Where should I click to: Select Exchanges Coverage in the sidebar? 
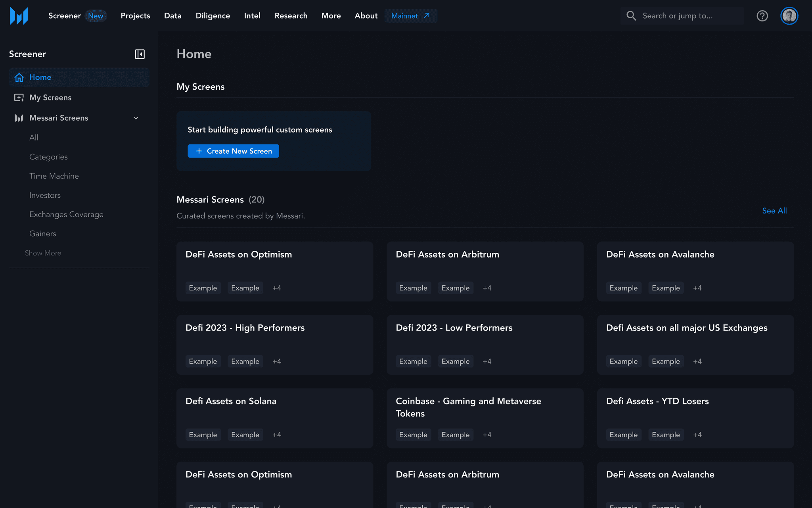pos(66,214)
